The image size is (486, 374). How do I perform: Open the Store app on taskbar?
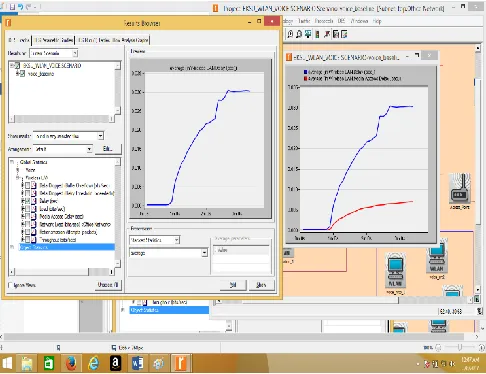[49, 363]
